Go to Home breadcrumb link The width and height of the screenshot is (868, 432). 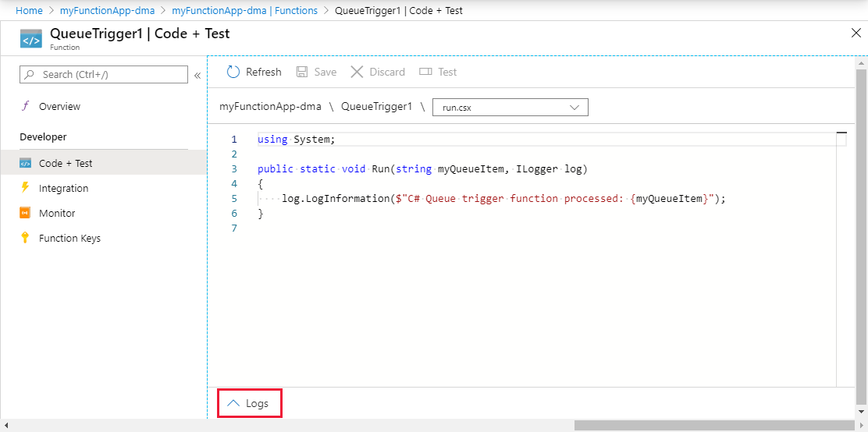(29, 10)
